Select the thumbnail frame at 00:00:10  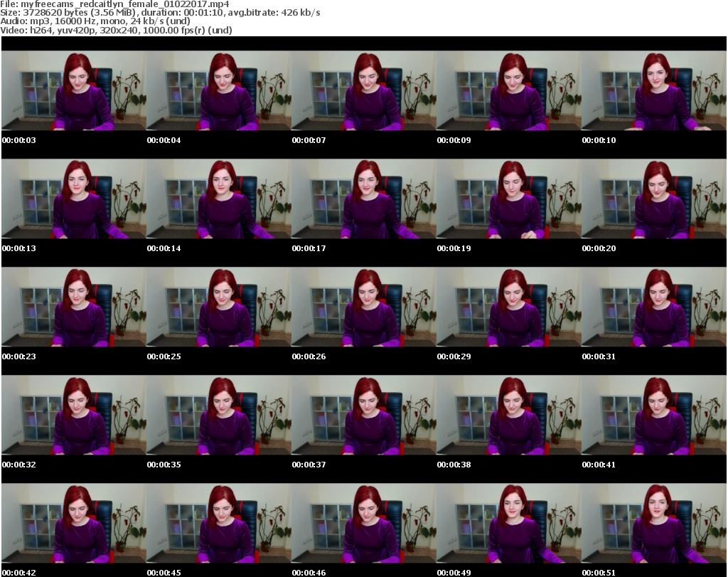[654, 90]
